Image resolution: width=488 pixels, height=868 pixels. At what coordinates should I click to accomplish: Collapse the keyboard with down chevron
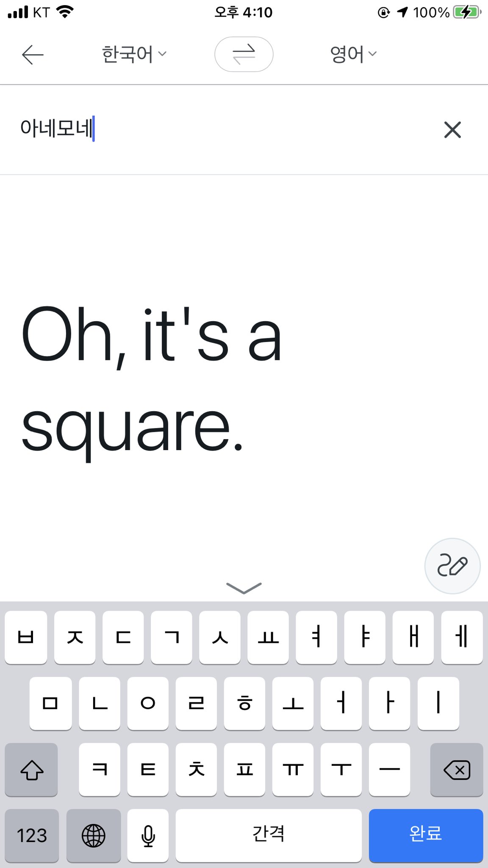pos(244,588)
